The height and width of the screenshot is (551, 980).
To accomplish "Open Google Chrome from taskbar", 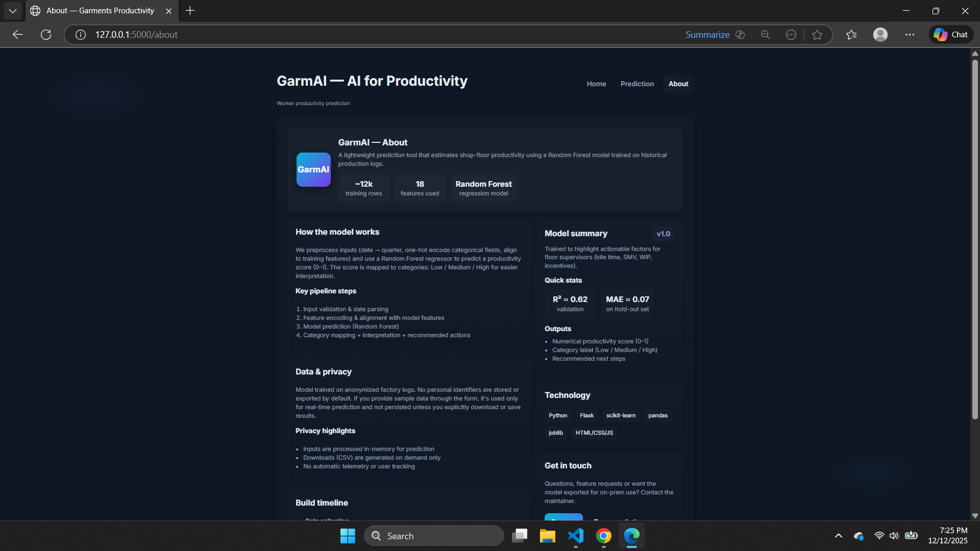I will 604,536.
